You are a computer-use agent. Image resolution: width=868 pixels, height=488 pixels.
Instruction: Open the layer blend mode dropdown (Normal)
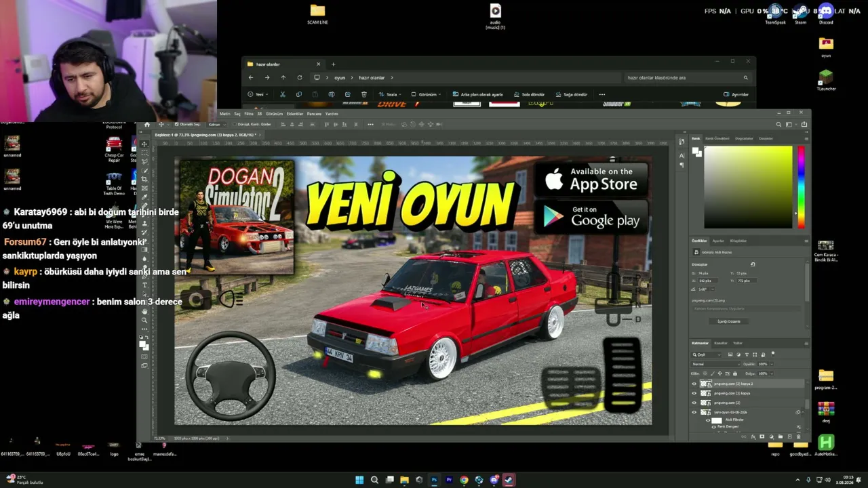coord(715,364)
